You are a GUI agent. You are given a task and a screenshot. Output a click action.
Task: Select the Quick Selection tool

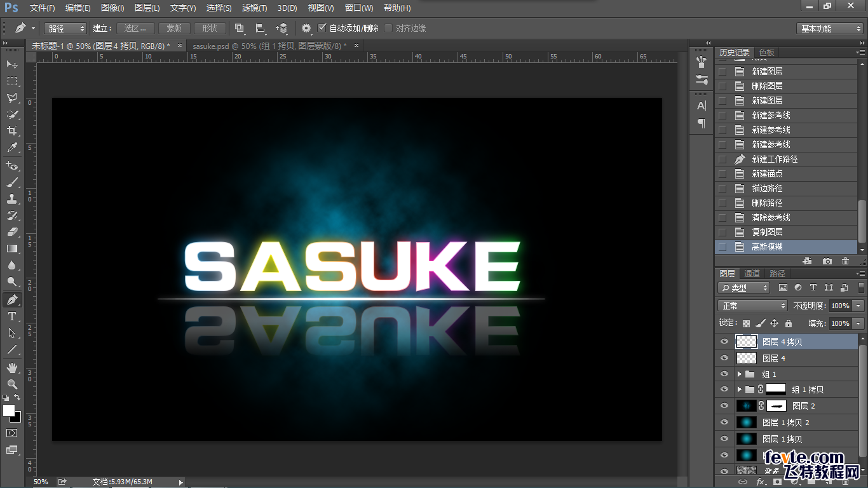12,114
